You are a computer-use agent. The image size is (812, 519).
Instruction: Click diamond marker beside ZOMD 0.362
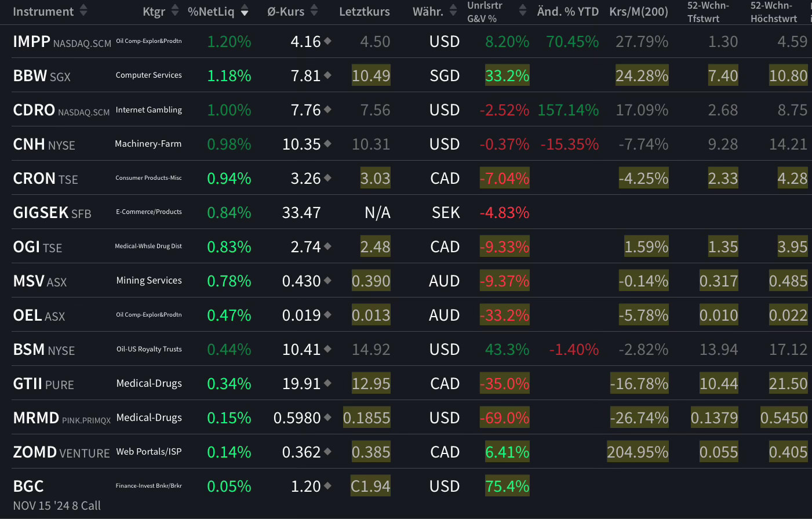tap(327, 452)
